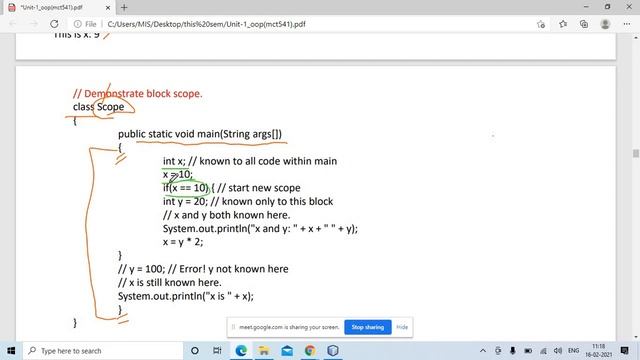Screen dimensions: 640x360
Task: Check battery status in tray
Action: 528,351
